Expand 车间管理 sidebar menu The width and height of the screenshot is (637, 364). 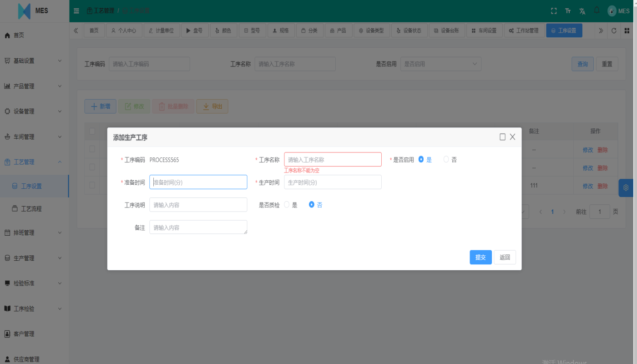pyautogui.click(x=35, y=136)
